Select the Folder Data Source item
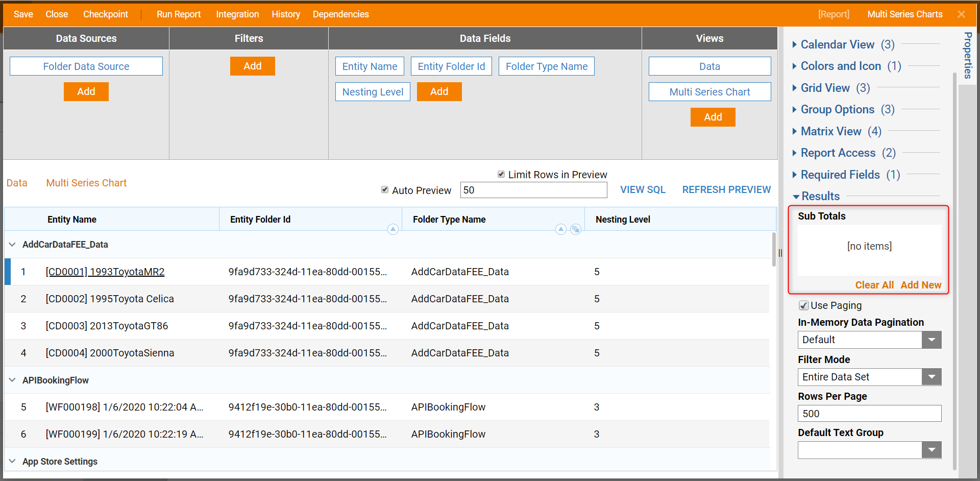Viewport: 980px width, 481px height. [x=86, y=66]
